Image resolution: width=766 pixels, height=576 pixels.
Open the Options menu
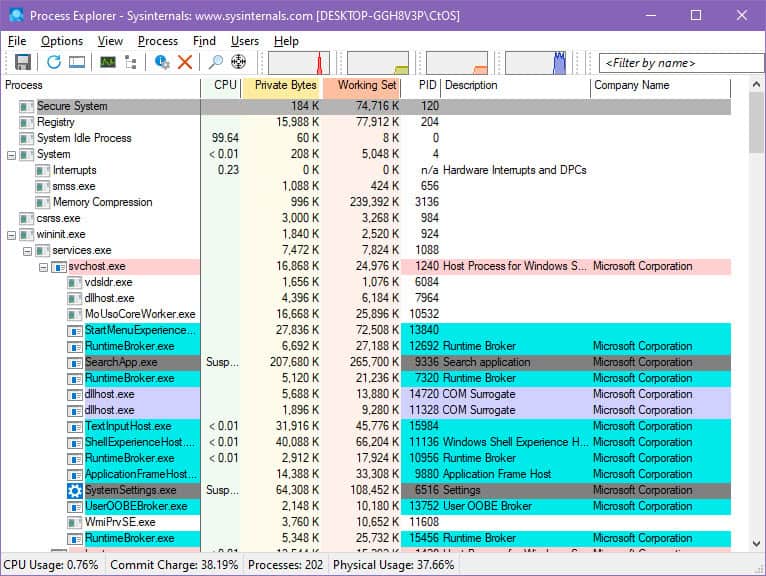[62, 41]
